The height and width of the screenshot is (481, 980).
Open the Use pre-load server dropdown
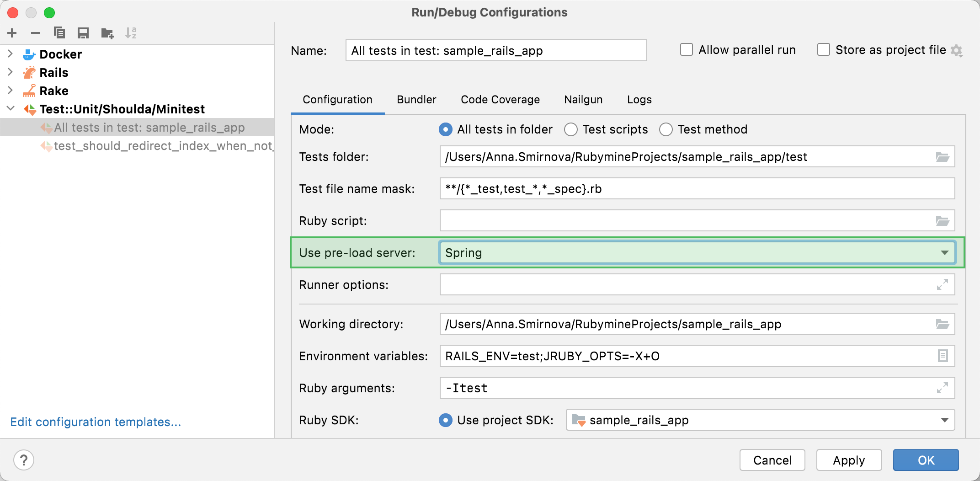(944, 252)
